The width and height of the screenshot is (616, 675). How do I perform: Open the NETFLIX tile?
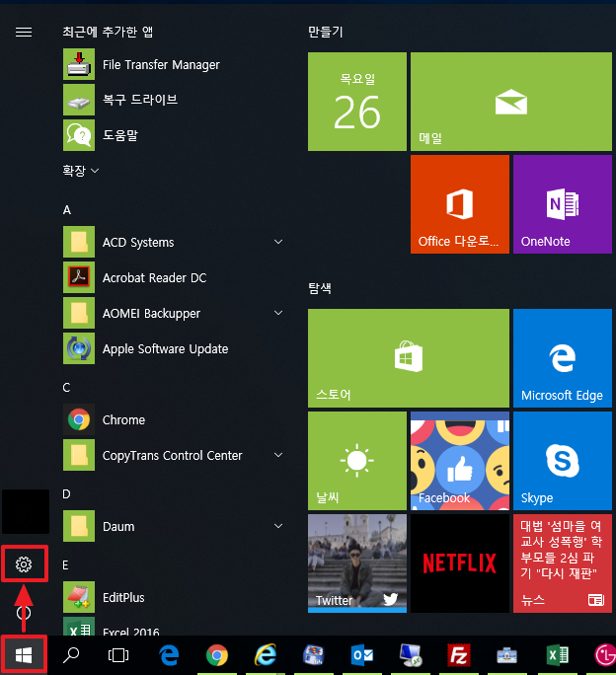tap(460, 563)
